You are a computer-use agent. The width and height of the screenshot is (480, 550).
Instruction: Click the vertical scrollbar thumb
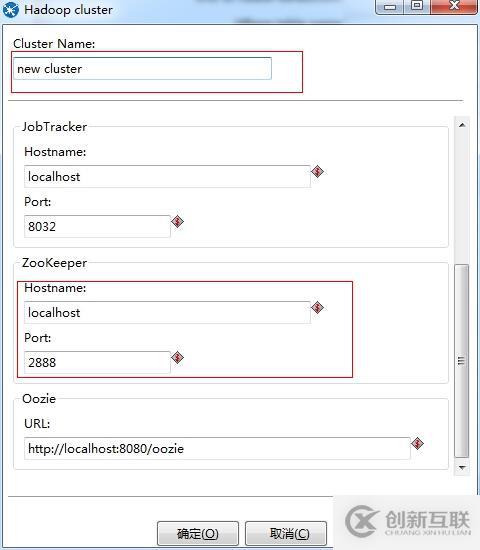coord(462,361)
